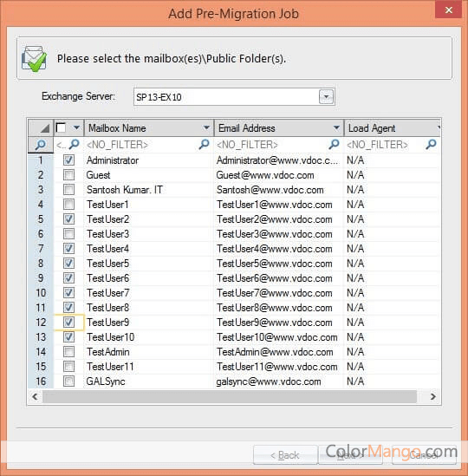Image resolution: width=468 pixels, height=476 pixels.
Task: Open the Email Address column filter dropdown
Action: click(x=336, y=127)
